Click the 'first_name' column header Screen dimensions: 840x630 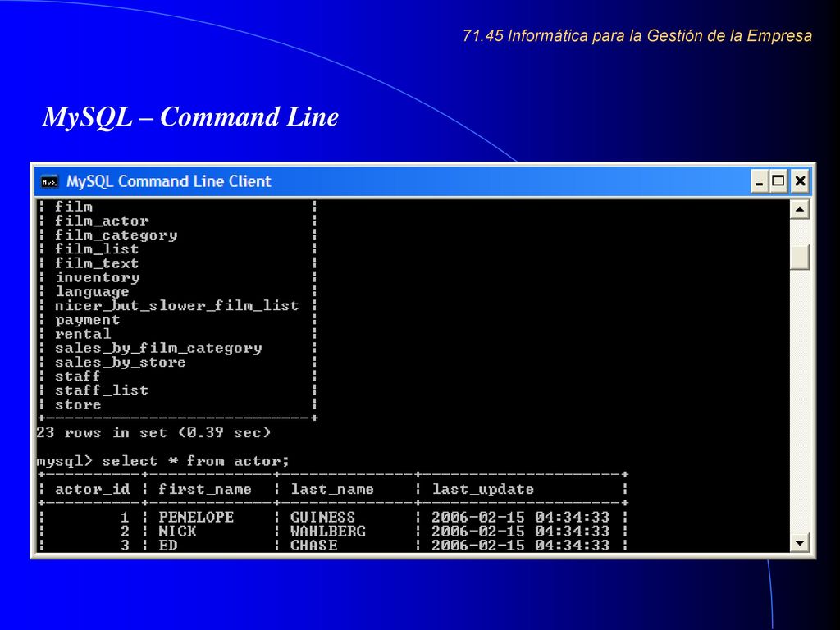pyautogui.click(x=204, y=489)
